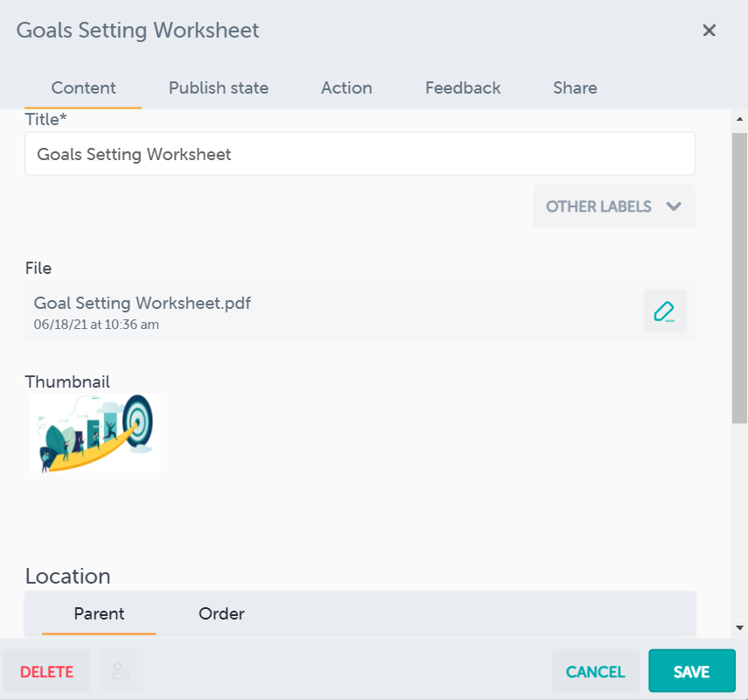Open the Action tab
The height and width of the screenshot is (700, 748).
pyautogui.click(x=346, y=87)
